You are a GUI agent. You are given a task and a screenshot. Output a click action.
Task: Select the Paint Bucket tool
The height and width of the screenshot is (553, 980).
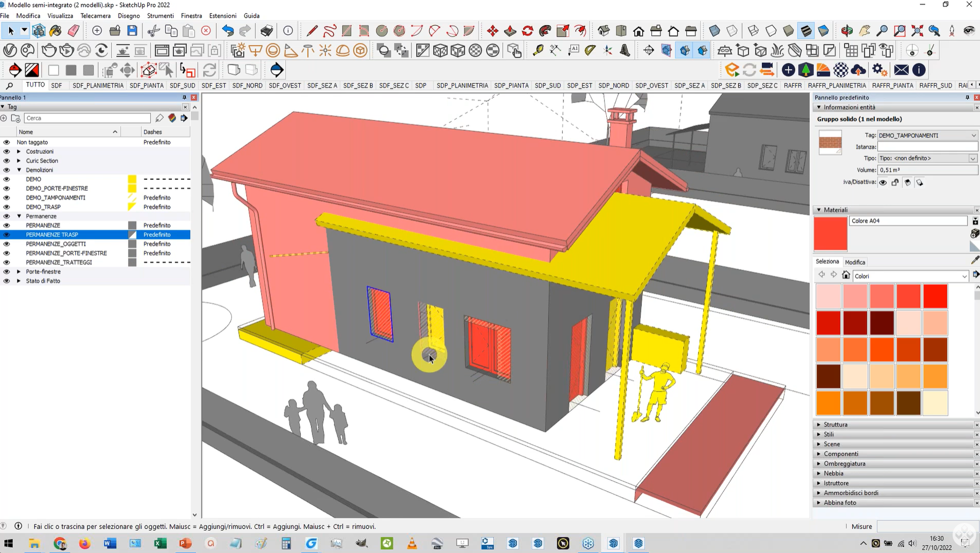(55, 31)
